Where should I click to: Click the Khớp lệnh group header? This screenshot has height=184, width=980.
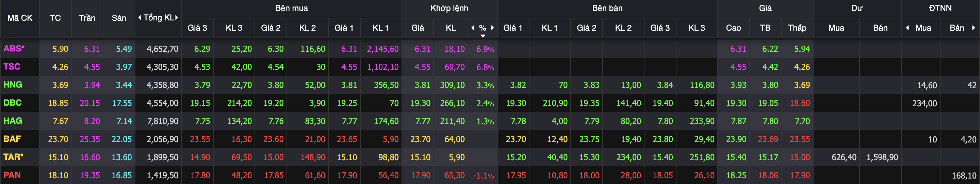[x=449, y=8]
